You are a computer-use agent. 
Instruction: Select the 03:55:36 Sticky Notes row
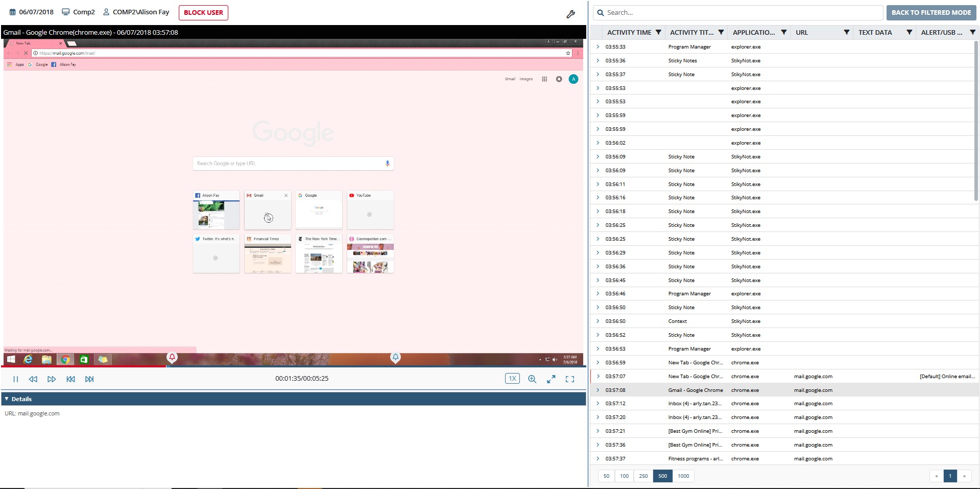coord(784,60)
